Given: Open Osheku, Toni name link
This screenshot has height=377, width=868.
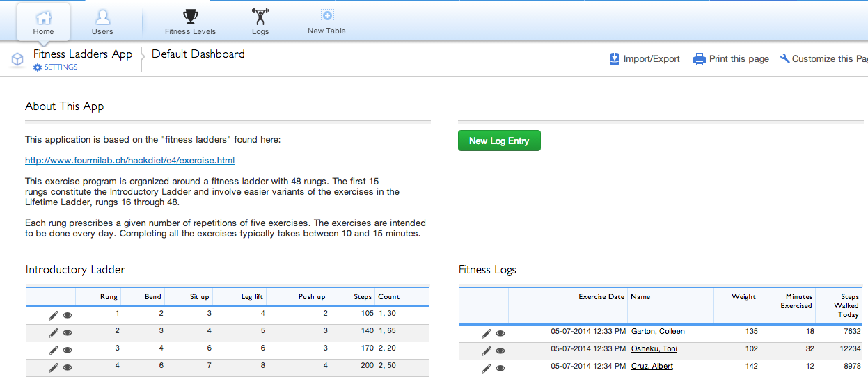Looking at the screenshot, I should [654, 348].
